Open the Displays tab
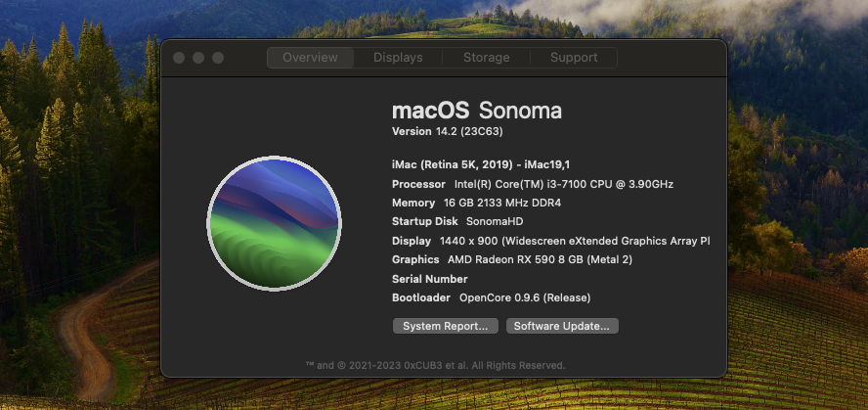The image size is (868, 410). tap(398, 58)
